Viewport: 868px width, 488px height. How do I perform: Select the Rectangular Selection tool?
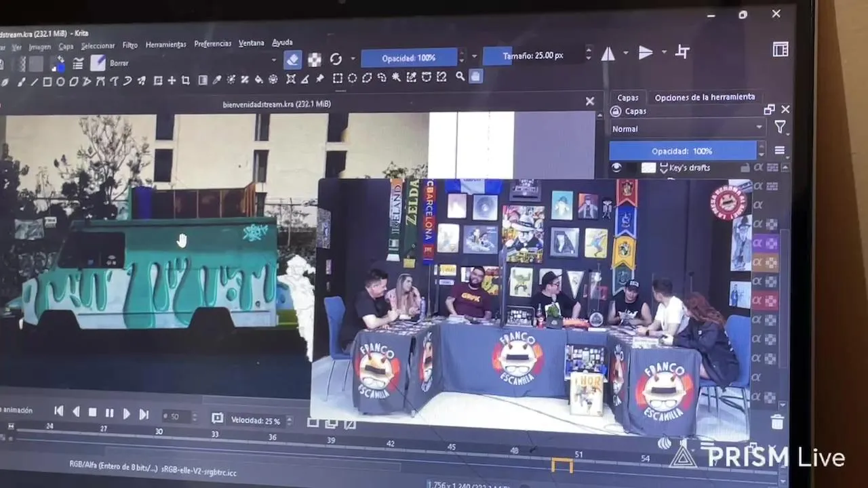click(336, 78)
